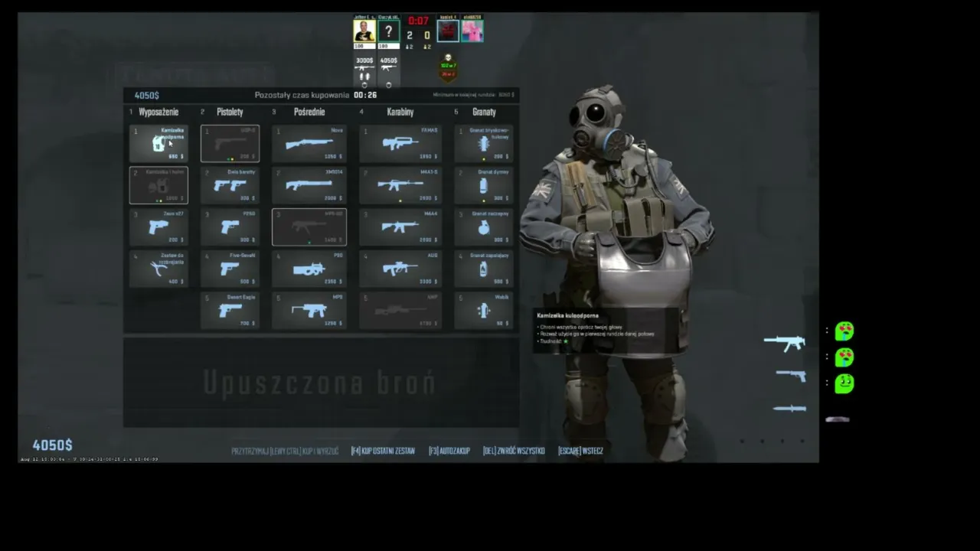Select the greyed-out AWP sniper rifle
This screenshot has width=980, height=551.
(400, 311)
